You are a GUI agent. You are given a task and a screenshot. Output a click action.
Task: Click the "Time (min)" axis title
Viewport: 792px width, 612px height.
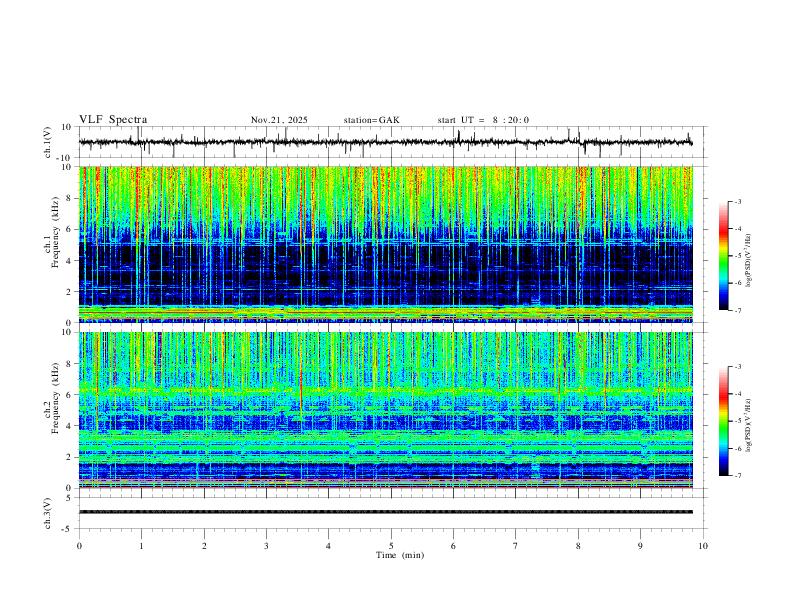[400, 555]
